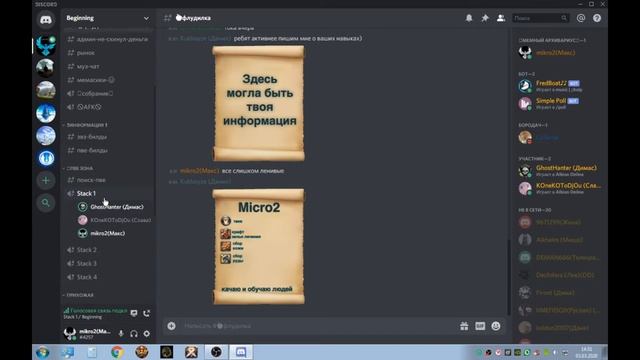This screenshot has height=360, width=640.
Task: Toggle microphone mute in user panel
Action: click(x=121, y=333)
